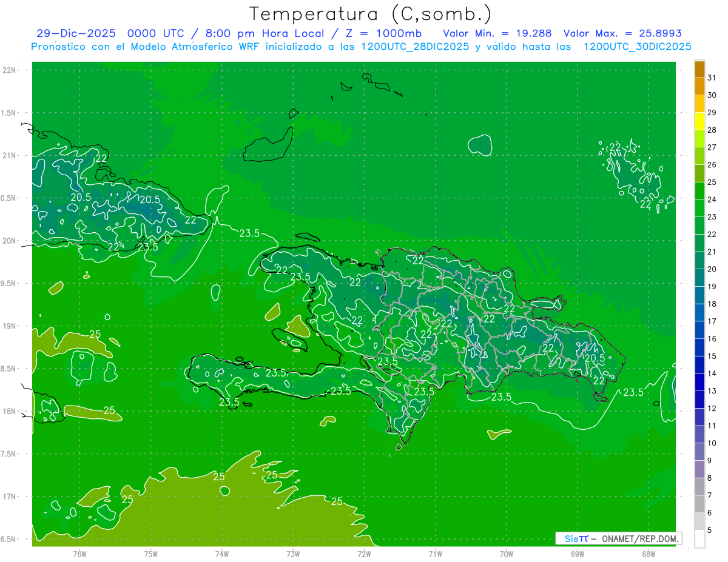Click the valid-until time "1200UTC_30DIC2025"
728x562 pixels.
[638, 47]
